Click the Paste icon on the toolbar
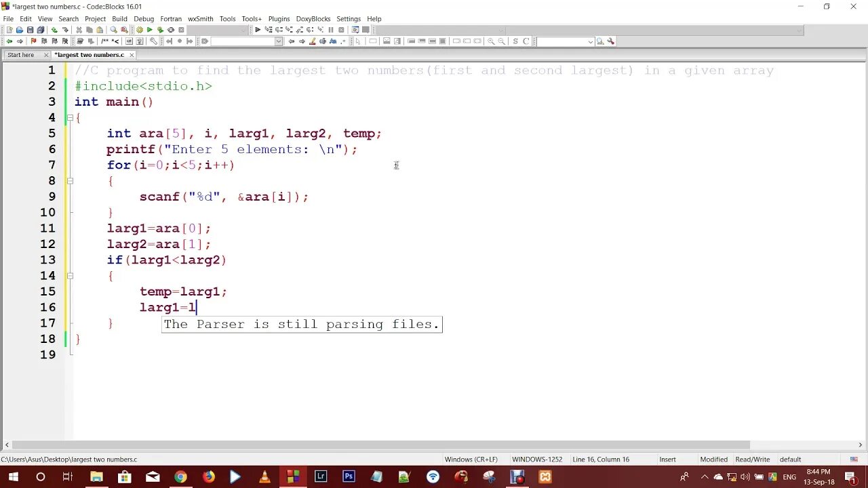The height and width of the screenshot is (488, 868). 98,30
